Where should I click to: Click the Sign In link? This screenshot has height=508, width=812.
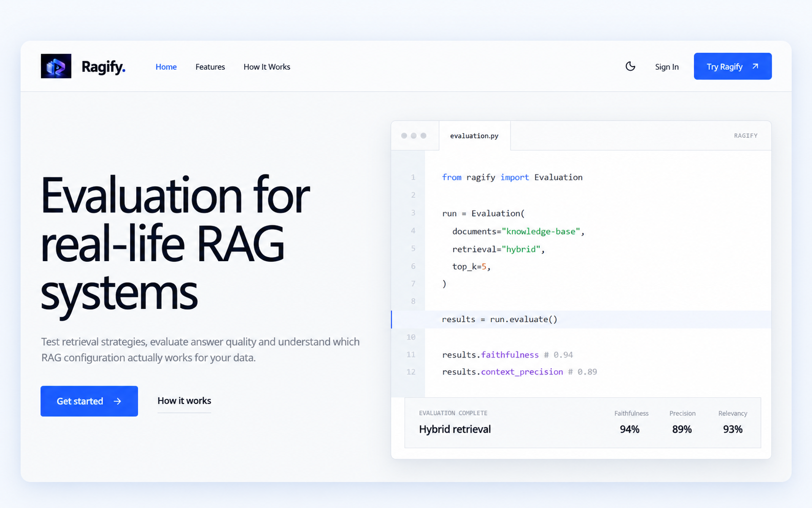click(667, 67)
